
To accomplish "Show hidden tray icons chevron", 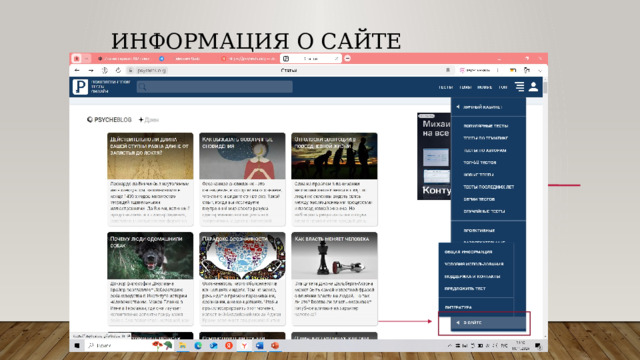I will pos(449,346).
